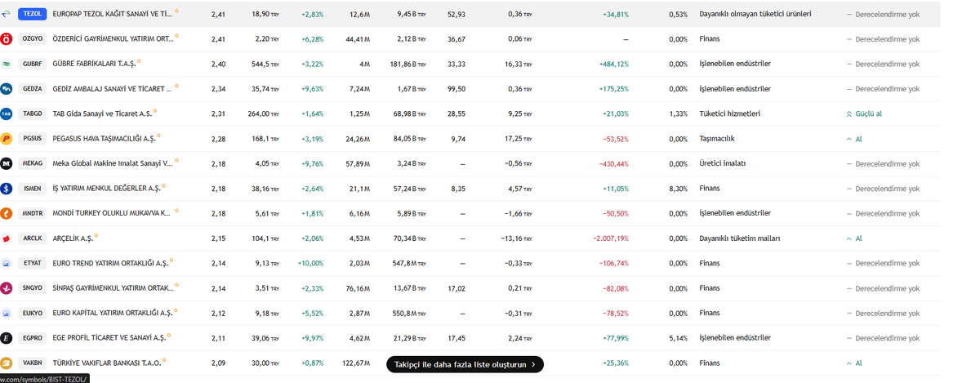
Task: Click the TABGD blue TAB logo
Action: pyautogui.click(x=7, y=114)
